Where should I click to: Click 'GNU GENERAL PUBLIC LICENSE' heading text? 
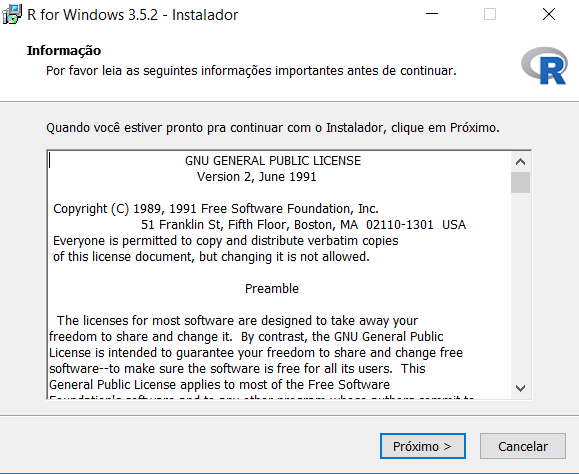click(x=273, y=161)
